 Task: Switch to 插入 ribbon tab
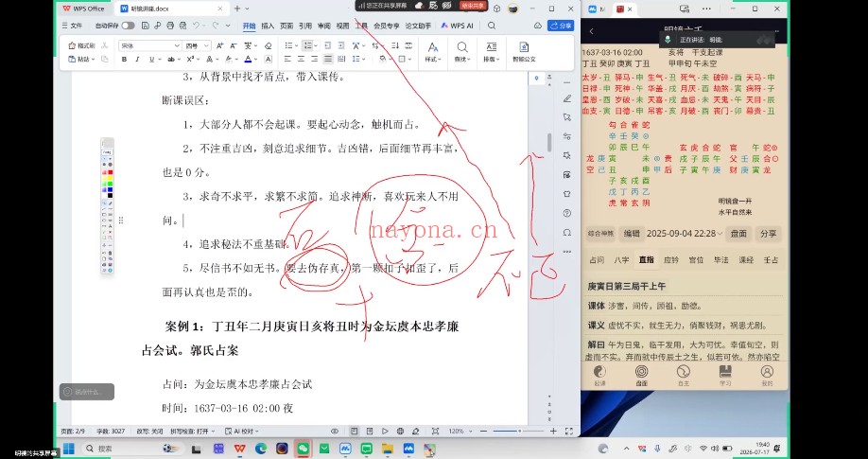(268, 26)
